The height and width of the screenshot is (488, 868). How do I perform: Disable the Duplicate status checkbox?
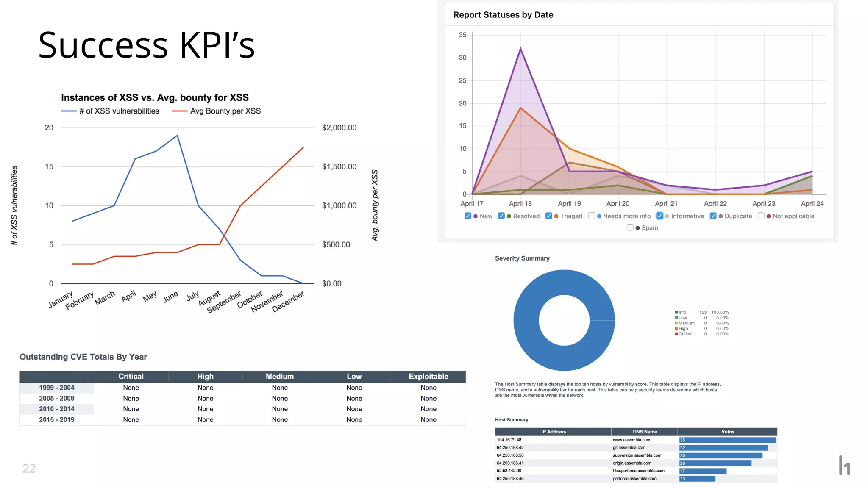(x=713, y=216)
